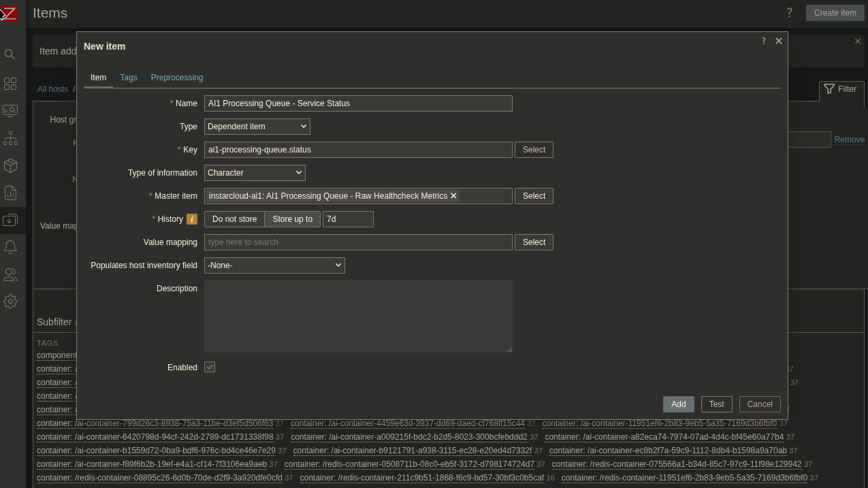Viewport: 868px width, 488px height.
Task: Open the Reports sidebar icon
Action: coord(10,193)
